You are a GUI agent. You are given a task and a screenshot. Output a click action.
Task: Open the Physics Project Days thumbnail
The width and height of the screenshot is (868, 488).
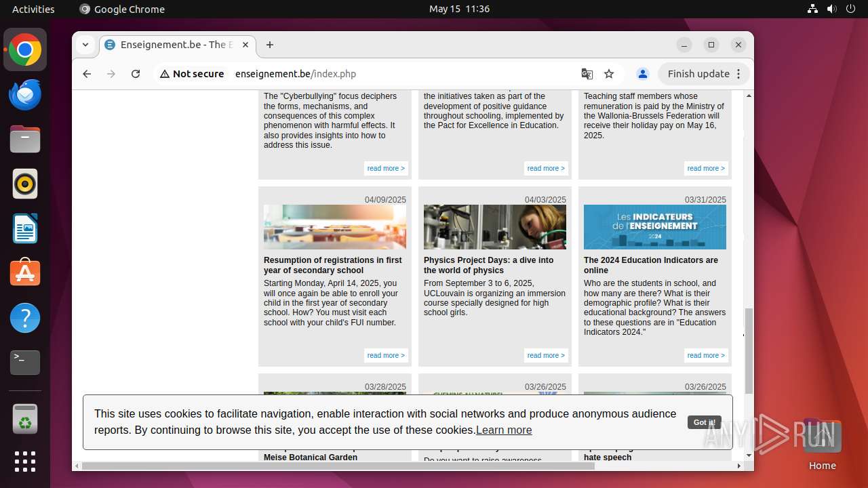coord(495,227)
